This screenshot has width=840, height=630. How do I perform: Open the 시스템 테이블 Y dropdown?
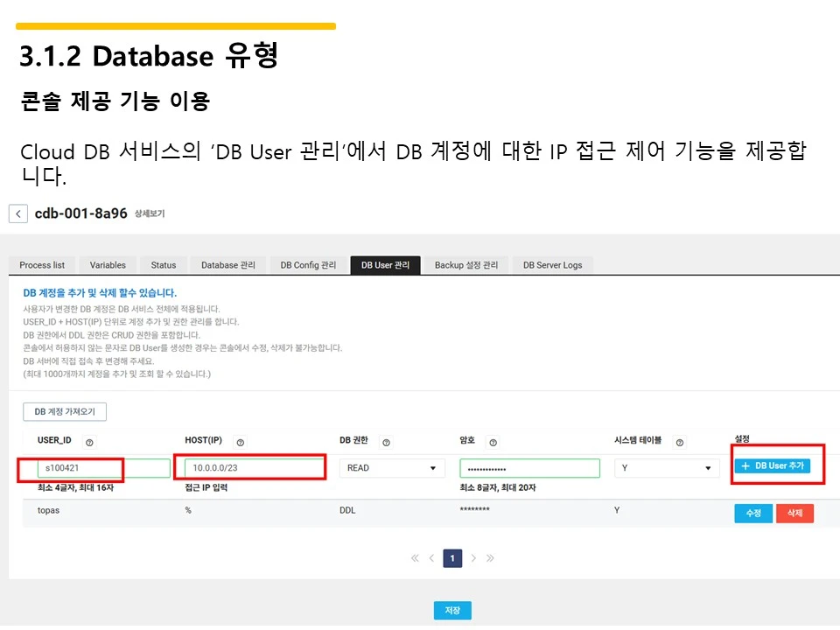pos(667,467)
